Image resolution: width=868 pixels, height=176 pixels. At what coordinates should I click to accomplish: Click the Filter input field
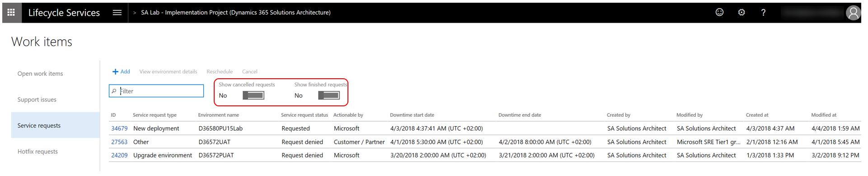156,91
